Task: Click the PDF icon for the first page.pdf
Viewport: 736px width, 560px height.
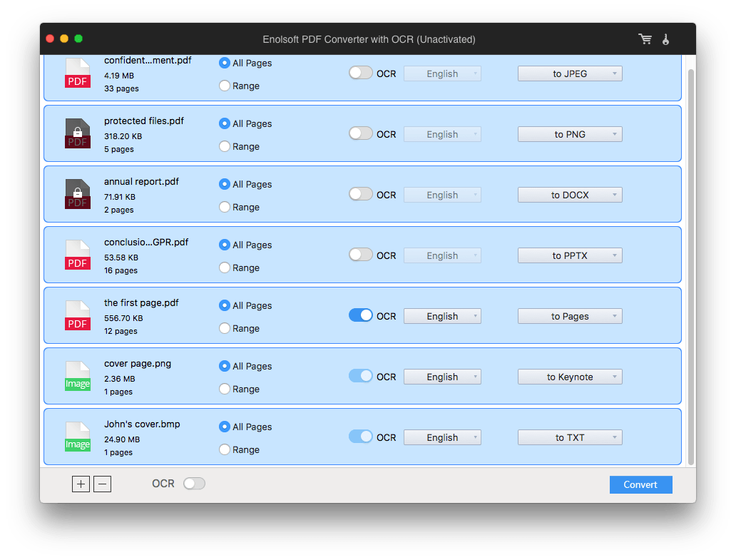Action: coord(78,315)
